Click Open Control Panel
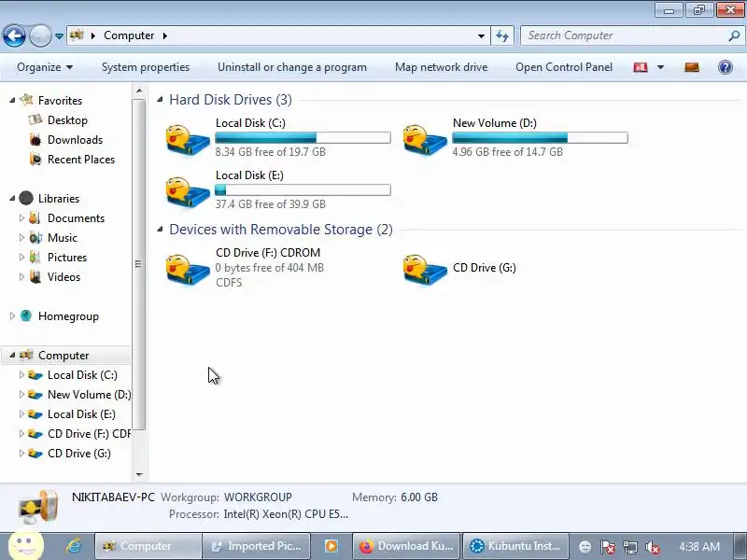This screenshot has width=747, height=560. 564,67
